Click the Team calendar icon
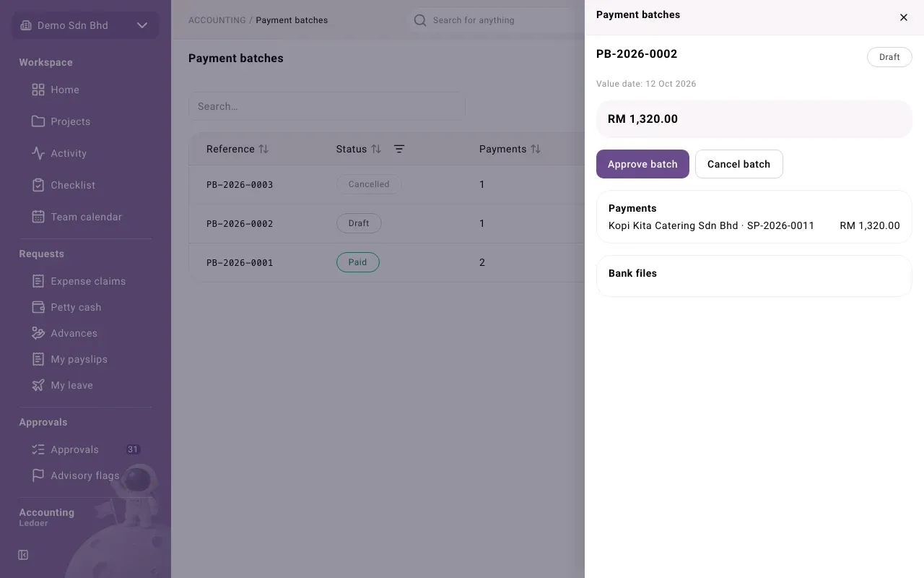The image size is (924, 578). 38,217
